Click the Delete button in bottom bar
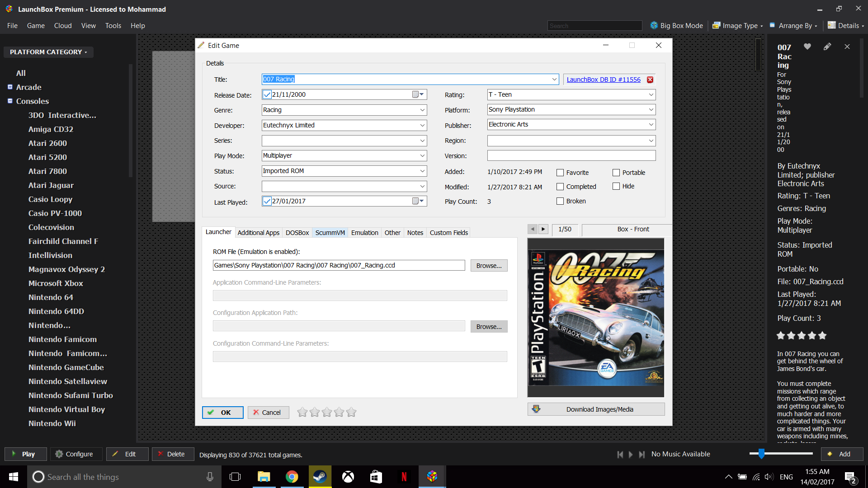 [173, 454]
